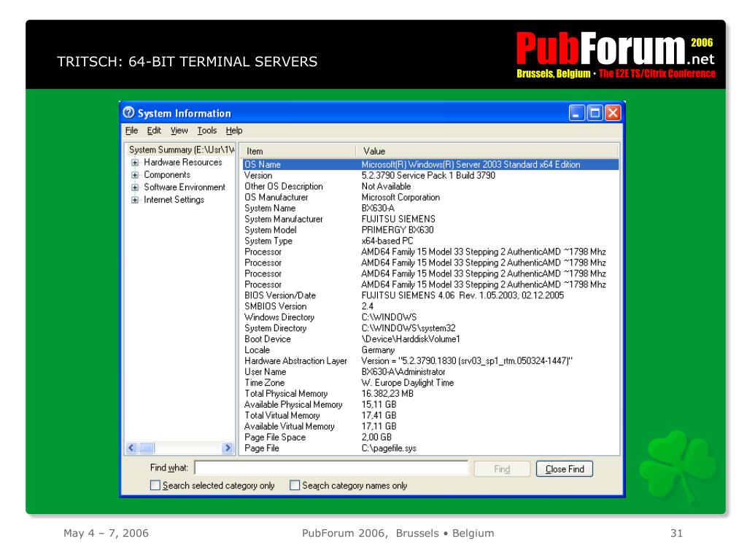This screenshot has height=560, width=747.
Task: Select the Other OS Description row
Action: click(430, 186)
